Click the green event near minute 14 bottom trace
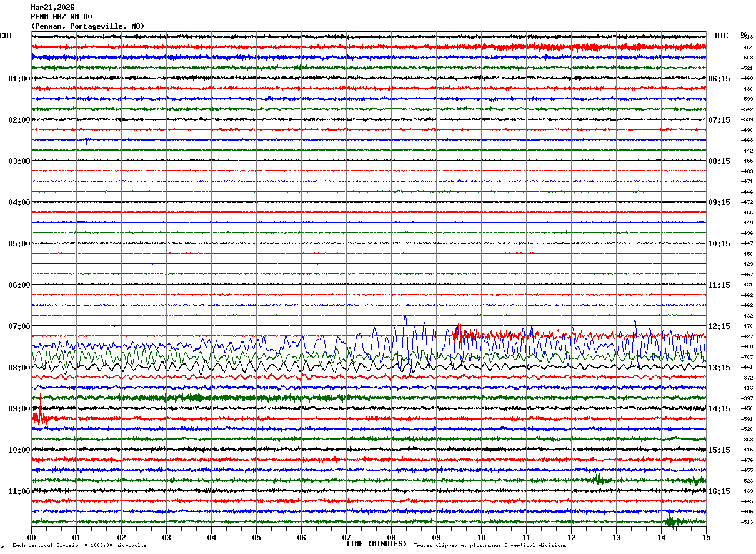 pos(673,521)
